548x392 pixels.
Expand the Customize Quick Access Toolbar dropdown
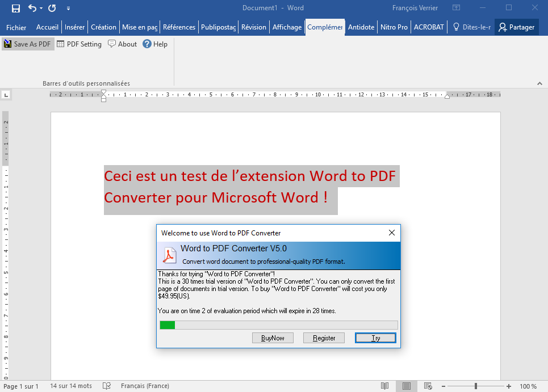pos(69,9)
